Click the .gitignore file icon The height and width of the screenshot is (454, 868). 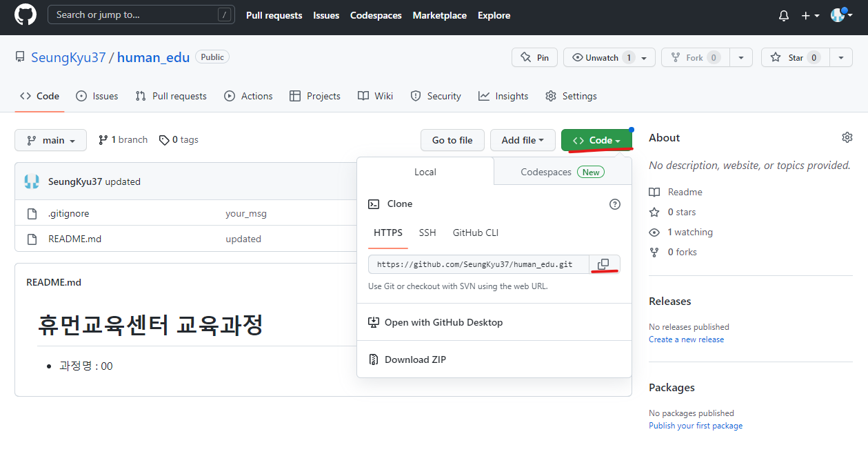click(32, 214)
